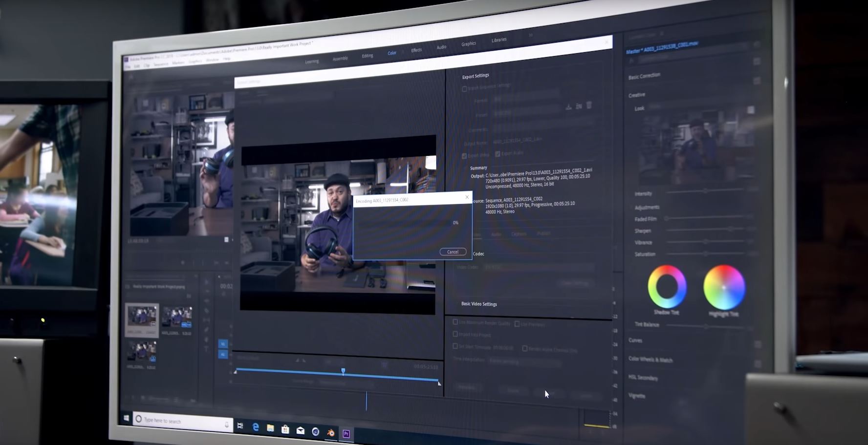Click the Highlight Tint color wheel
868x445 pixels.
[724, 288]
